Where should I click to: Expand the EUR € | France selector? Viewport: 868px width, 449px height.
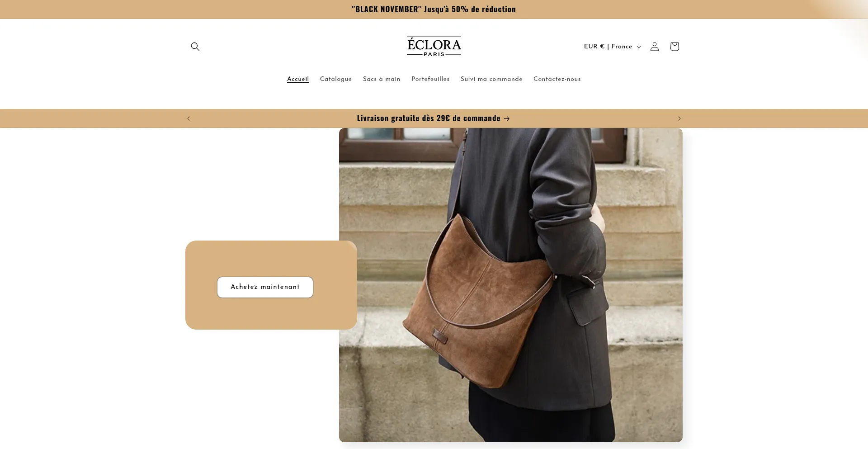[612, 47]
